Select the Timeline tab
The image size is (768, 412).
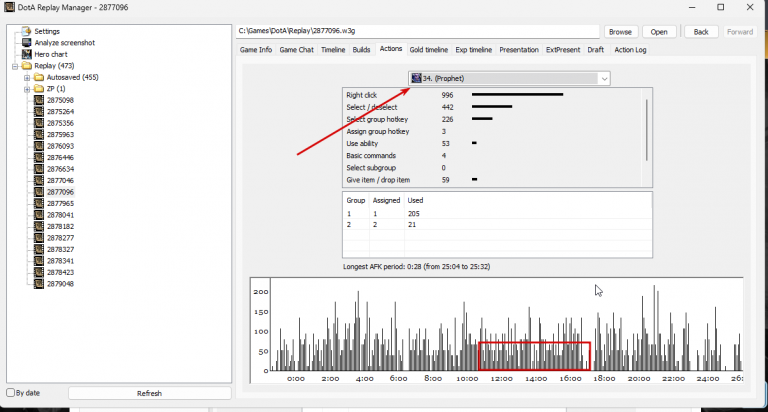click(333, 49)
